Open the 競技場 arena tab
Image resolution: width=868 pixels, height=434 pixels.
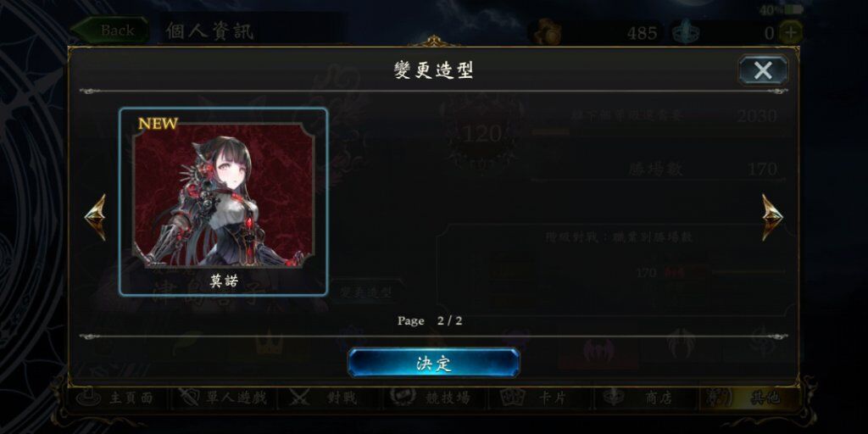point(435,398)
